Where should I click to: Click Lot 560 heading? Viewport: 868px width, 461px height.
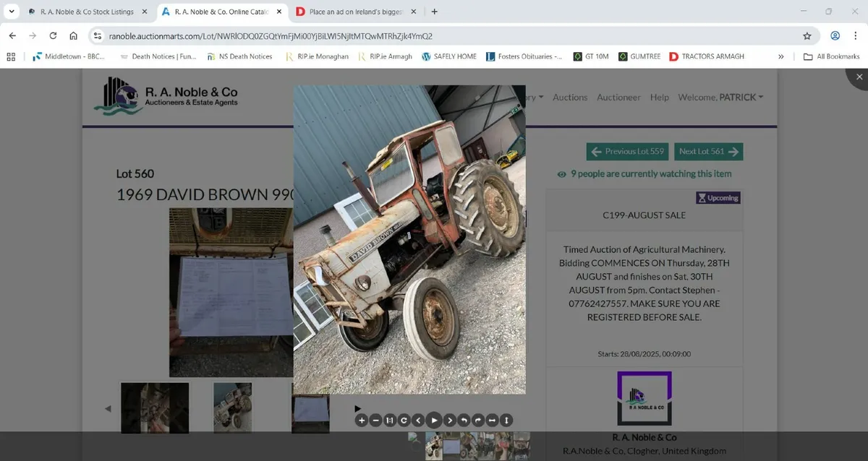135,173
